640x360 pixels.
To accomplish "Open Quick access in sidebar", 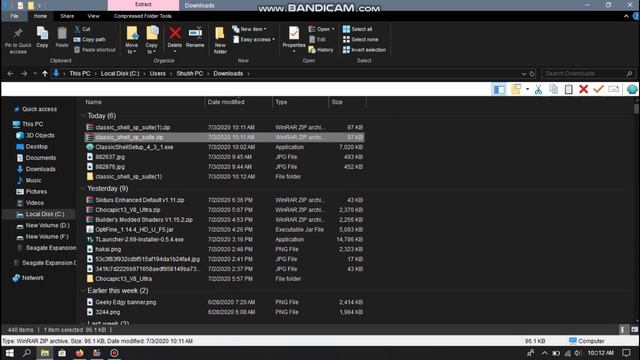I will (x=39, y=109).
